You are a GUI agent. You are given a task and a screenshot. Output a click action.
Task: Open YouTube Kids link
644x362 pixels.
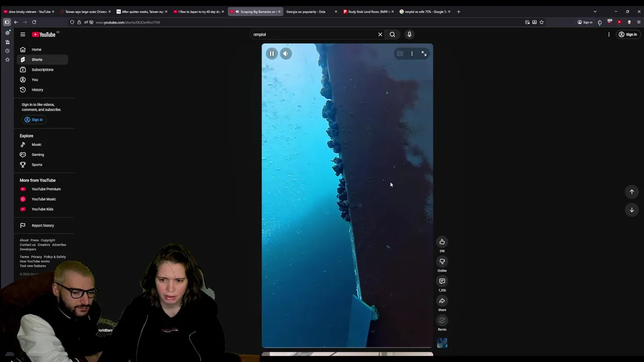[x=42, y=209]
